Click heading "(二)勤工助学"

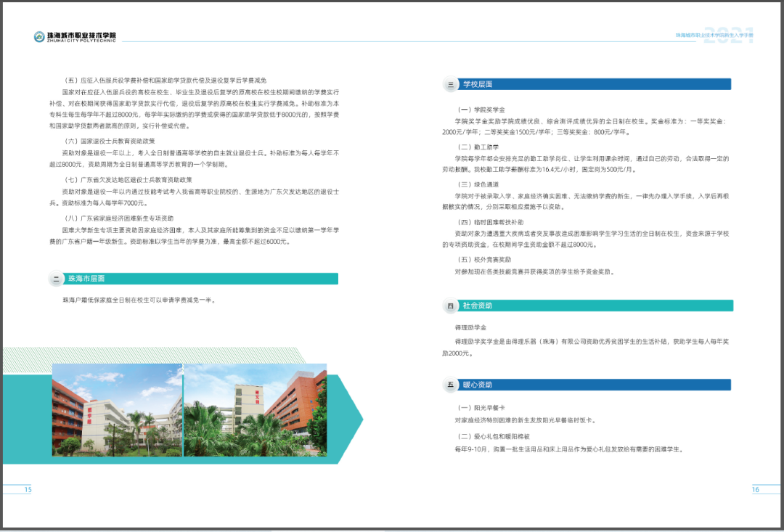(x=479, y=147)
